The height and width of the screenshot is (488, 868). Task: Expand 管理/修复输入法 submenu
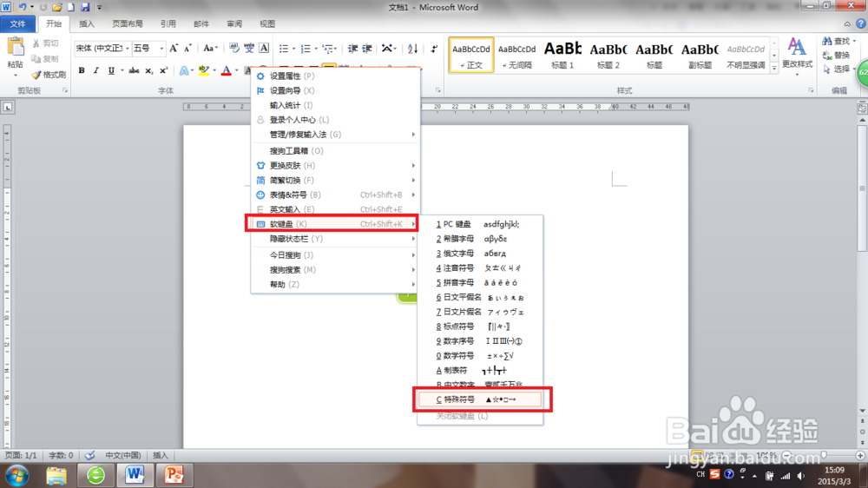click(413, 135)
